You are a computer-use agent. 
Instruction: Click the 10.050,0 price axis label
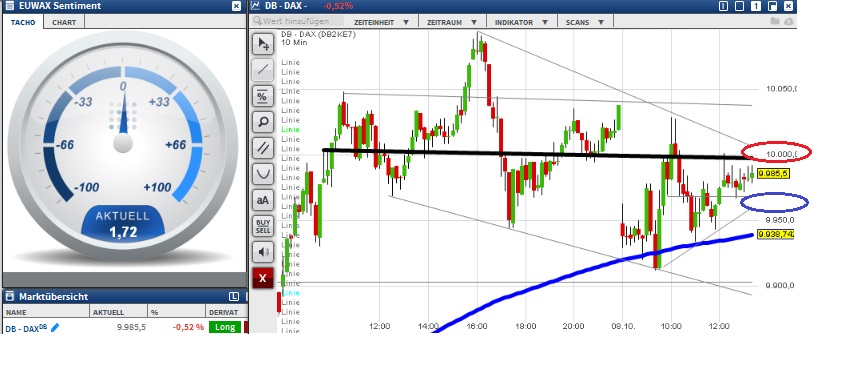click(781, 89)
